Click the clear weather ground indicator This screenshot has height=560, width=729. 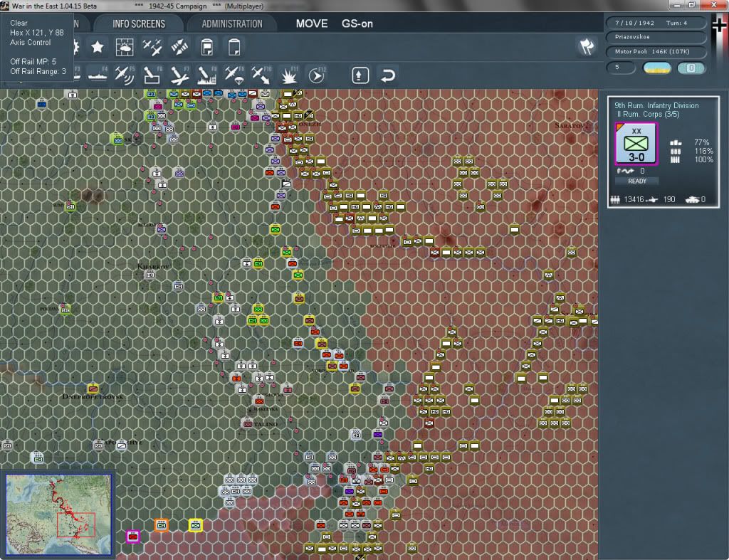(x=656, y=68)
